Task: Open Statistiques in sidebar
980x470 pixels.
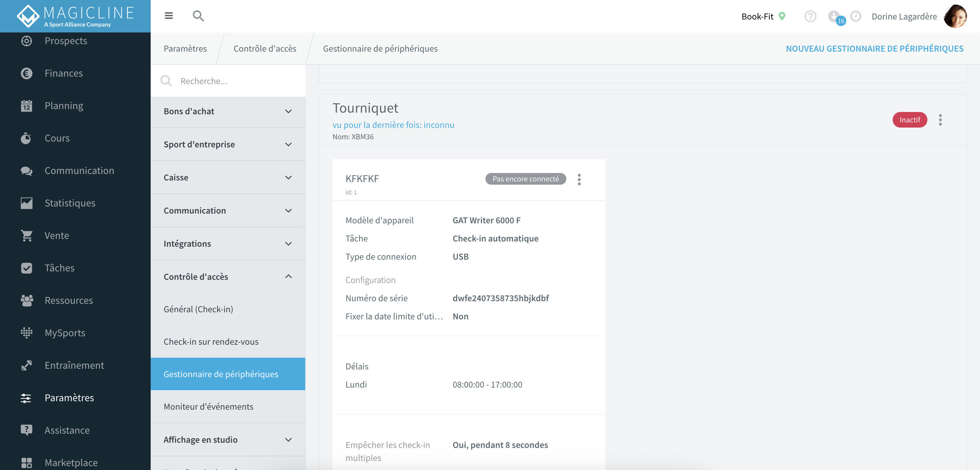Action: pyautogui.click(x=70, y=203)
